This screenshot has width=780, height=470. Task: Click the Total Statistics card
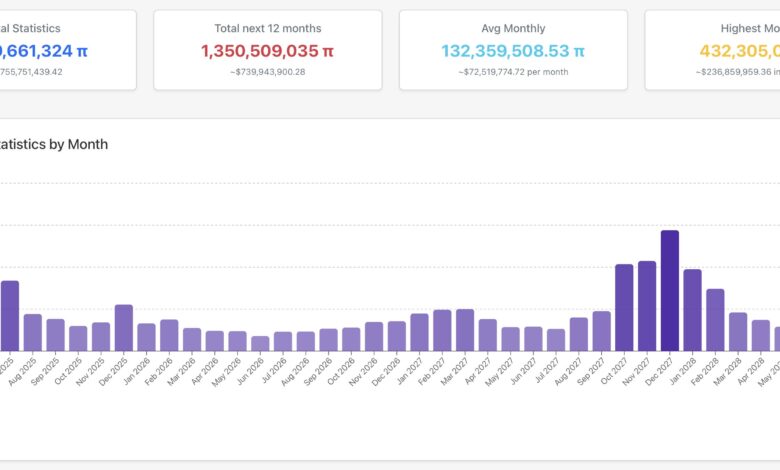tap(66, 50)
